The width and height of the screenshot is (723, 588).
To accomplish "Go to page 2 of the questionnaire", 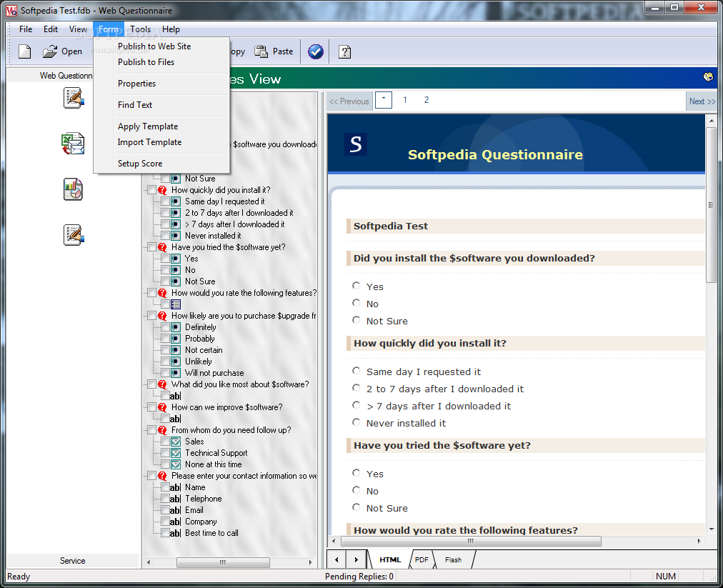I will (x=427, y=100).
